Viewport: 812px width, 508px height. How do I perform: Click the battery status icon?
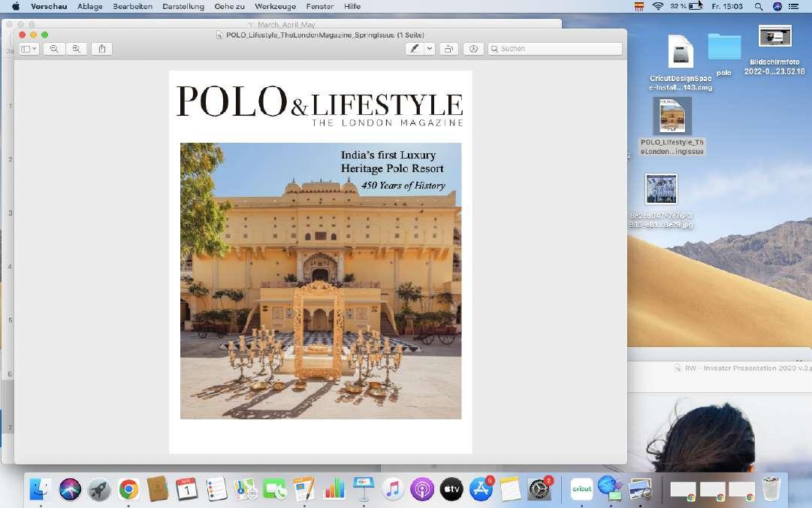tap(695, 6)
